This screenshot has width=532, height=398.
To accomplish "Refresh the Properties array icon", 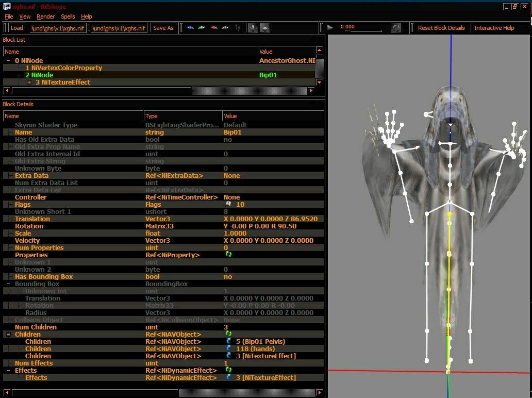I will 228,254.
